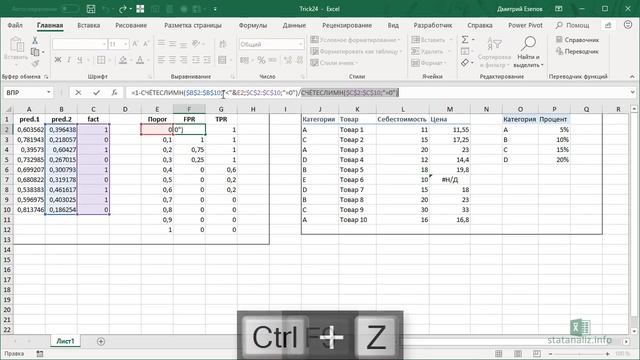Toggle Underline (Ч) formatting

(80, 60)
